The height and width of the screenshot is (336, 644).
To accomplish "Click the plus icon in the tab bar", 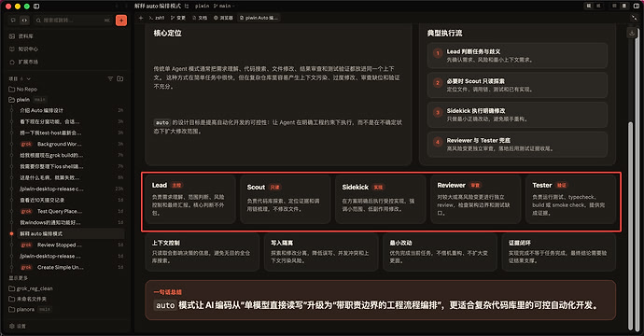I will [141, 18].
